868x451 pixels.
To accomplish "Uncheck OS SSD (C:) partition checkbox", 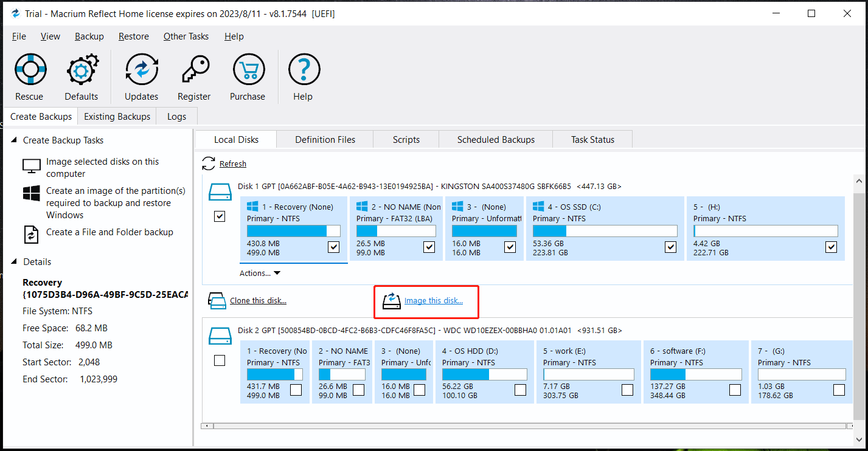I will click(x=670, y=247).
